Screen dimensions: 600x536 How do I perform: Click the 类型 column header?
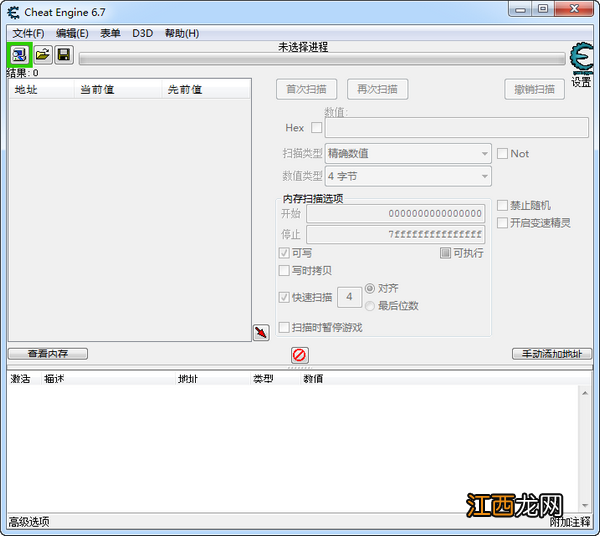coord(275,379)
